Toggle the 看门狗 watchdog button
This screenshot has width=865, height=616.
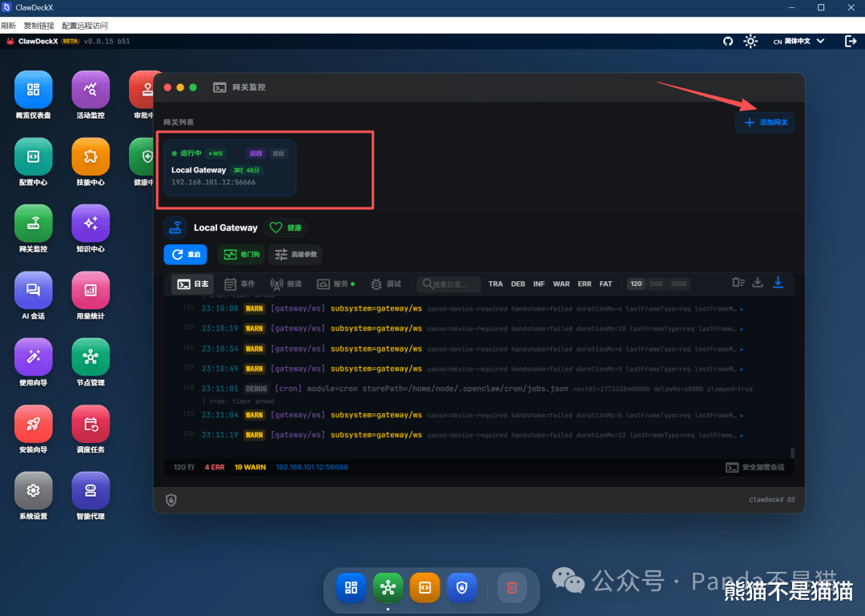pos(241,255)
